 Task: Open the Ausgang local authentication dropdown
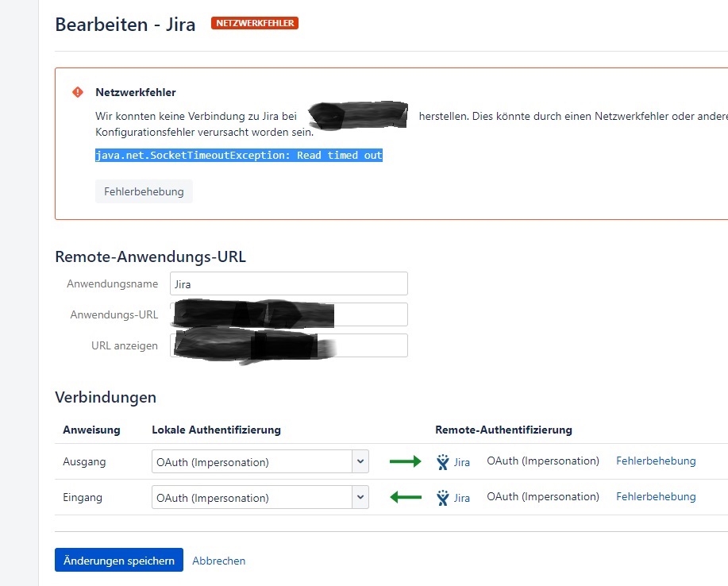(x=260, y=461)
